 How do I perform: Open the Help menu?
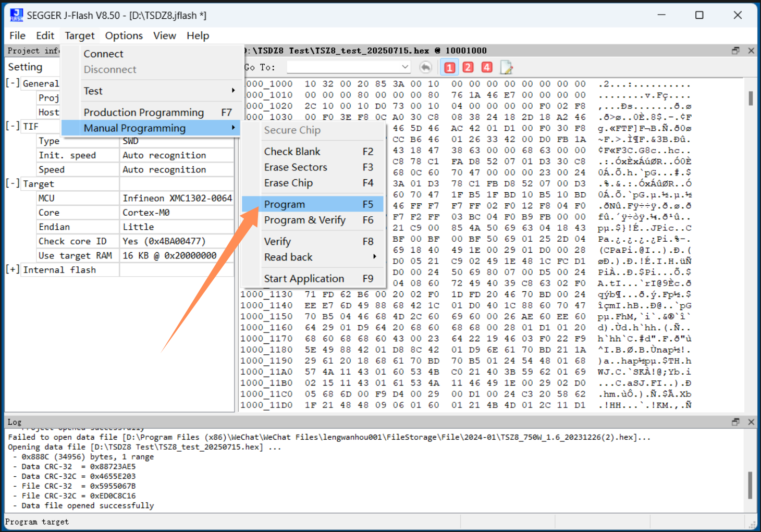pos(198,35)
